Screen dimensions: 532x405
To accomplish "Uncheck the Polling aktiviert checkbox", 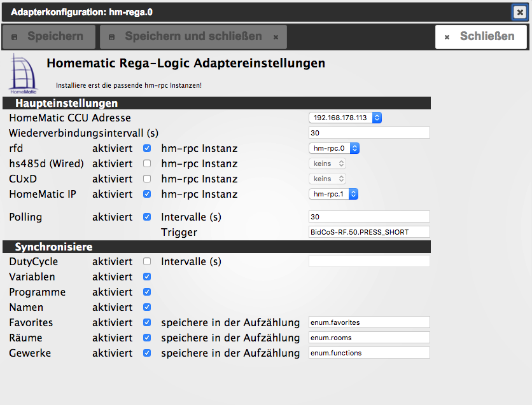I will (x=147, y=217).
